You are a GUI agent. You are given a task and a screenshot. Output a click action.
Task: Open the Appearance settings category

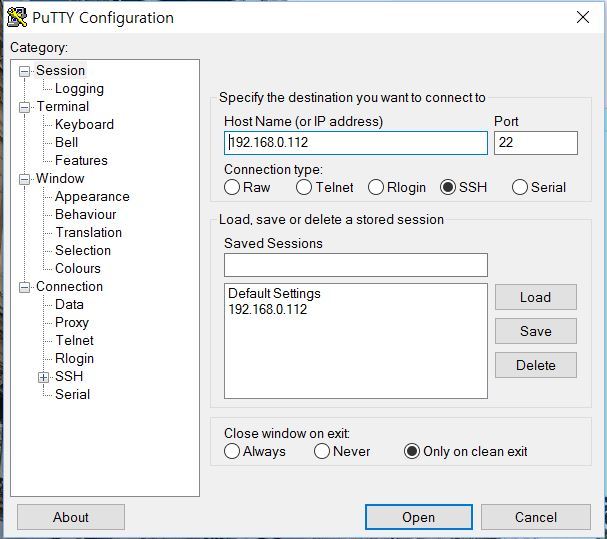click(x=92, y=196)
